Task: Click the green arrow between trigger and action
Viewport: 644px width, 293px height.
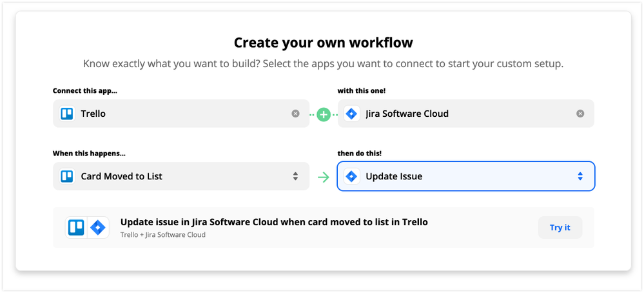Action: point(324,177)
